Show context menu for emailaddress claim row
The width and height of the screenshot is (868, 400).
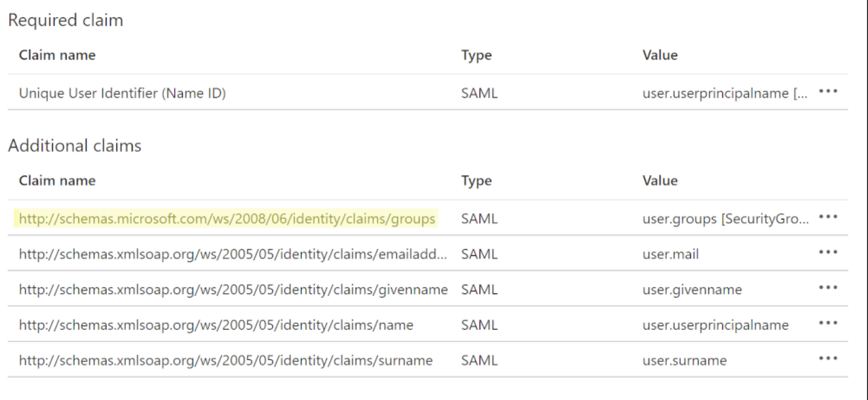click(x=828, y=252)
